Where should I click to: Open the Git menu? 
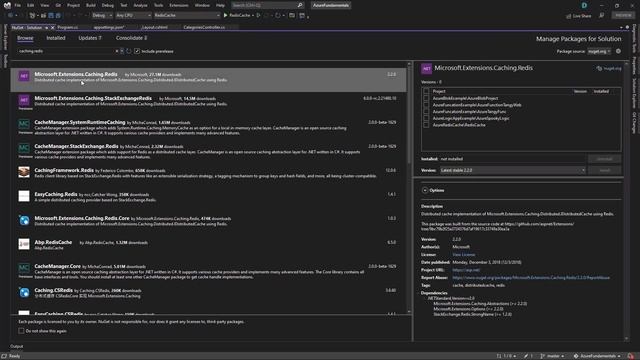coord(58,5)
